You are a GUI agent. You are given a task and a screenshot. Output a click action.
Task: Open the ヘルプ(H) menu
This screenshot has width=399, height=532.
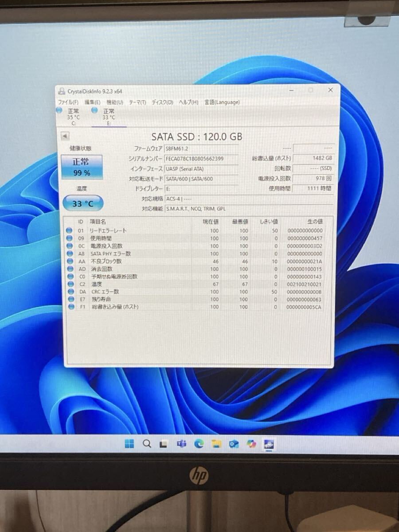click(x=188, y=102)
